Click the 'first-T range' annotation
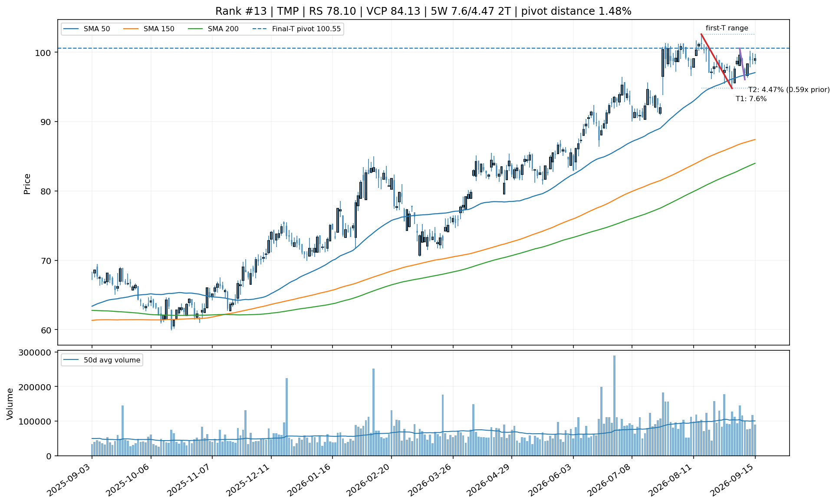Image resolution: width=836 pixels, height=504 pixels. coord(727,28)
